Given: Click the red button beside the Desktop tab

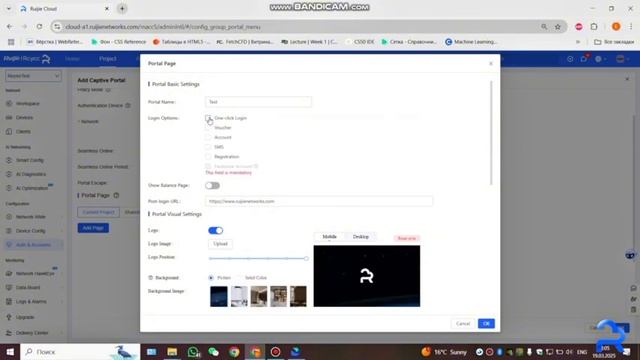Looking at the screenshot, I should (x=407, y=238).
